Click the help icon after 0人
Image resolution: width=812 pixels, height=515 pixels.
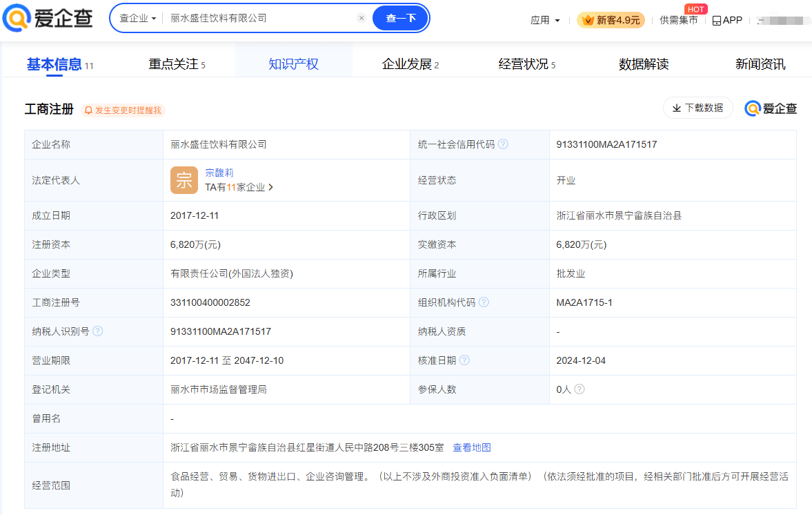pyautogui.click(x=580, y=389)
